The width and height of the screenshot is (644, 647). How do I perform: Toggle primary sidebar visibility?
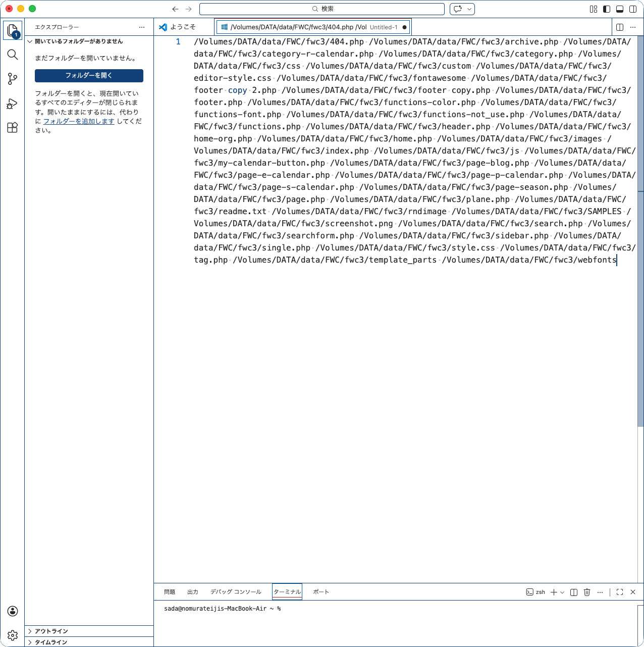click(607, 9)
